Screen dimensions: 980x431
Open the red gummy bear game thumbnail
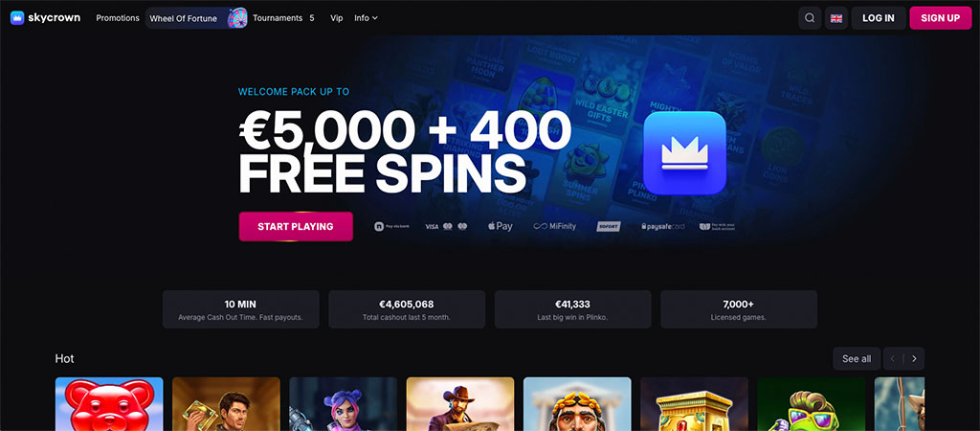point(109,404)
